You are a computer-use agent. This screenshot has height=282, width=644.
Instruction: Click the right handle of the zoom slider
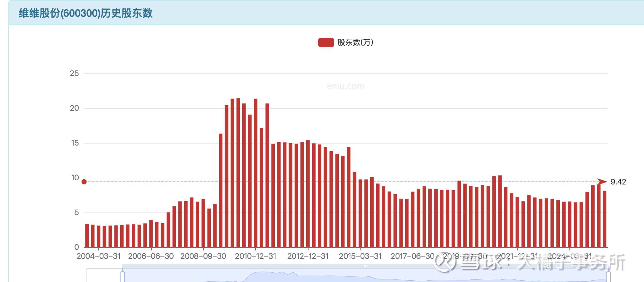point(609,277)
